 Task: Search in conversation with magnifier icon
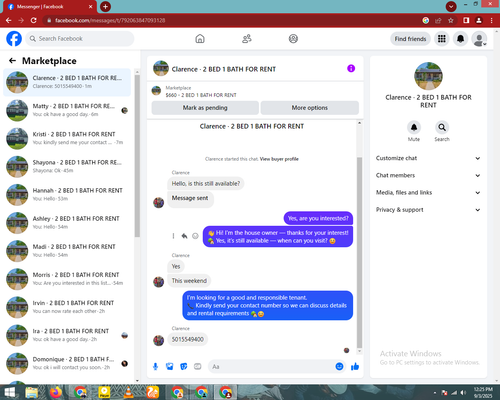pos(442,127)
